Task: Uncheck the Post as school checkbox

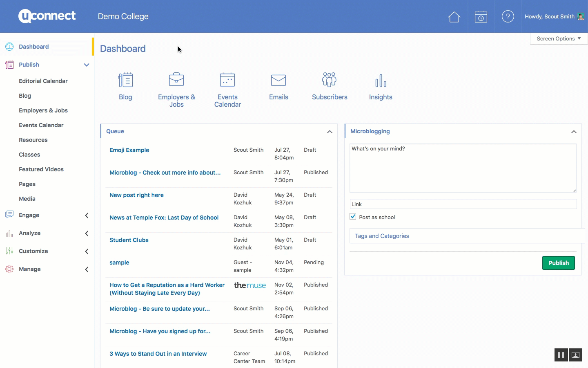Action: [x=353, y=217]
